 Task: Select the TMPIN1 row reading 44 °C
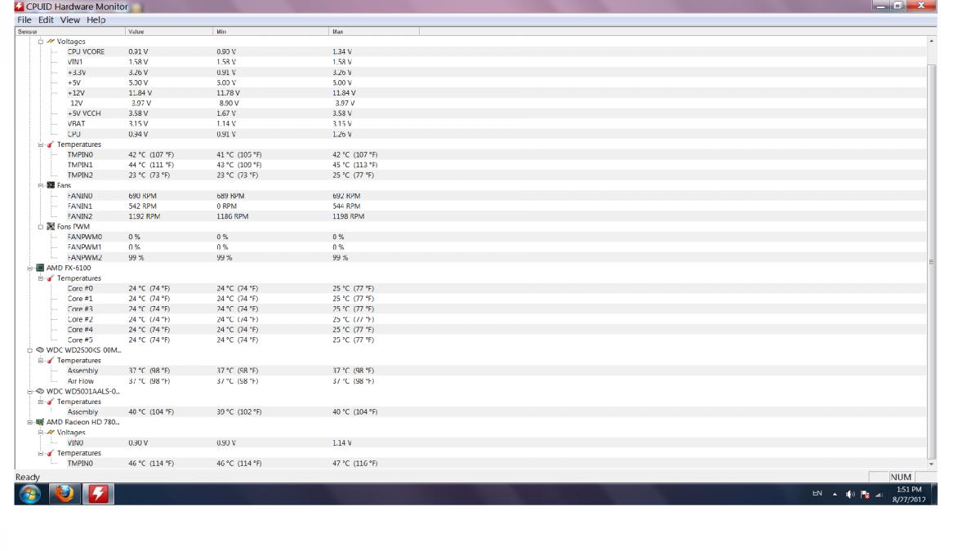[471, 165]
